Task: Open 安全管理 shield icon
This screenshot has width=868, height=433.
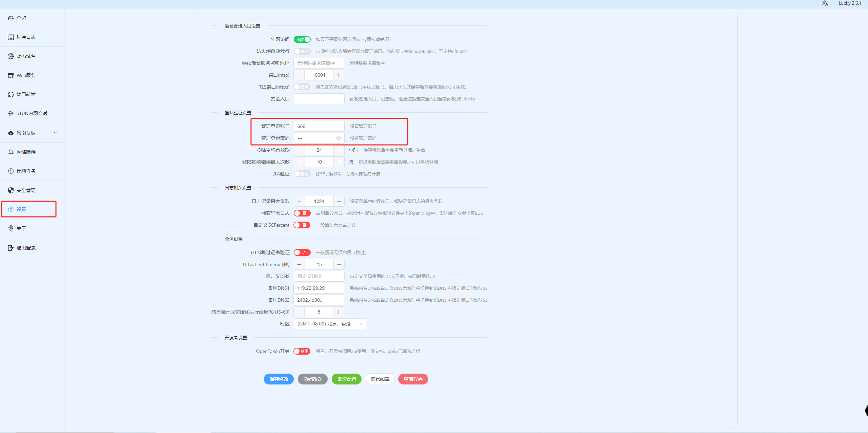Action: click(x=11, y=190)
